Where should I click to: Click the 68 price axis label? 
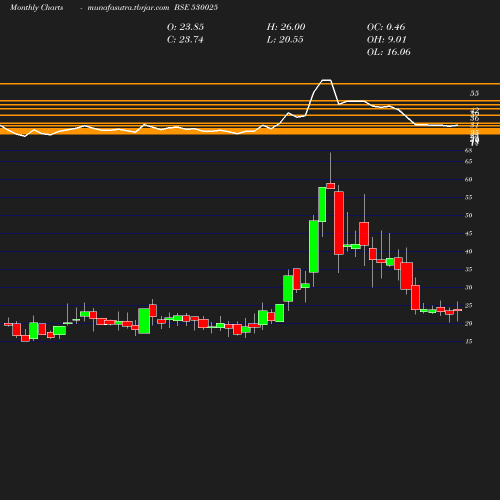(468, 151)
